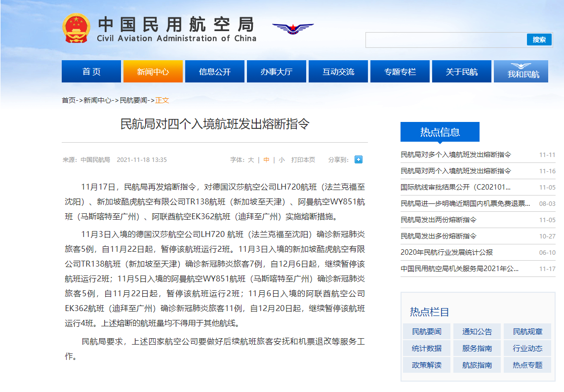Screen dimensions: 564x392
Task: Click the national emblem logo
Action: (76, 28)
